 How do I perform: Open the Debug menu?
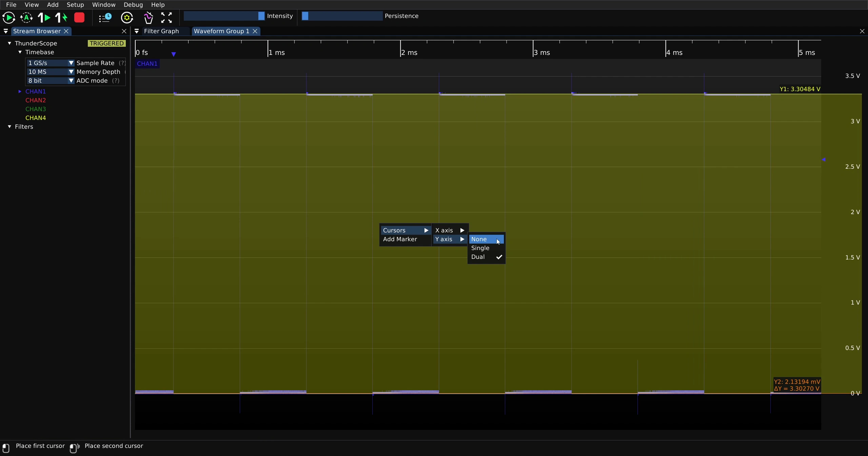(x=133, y=5)
